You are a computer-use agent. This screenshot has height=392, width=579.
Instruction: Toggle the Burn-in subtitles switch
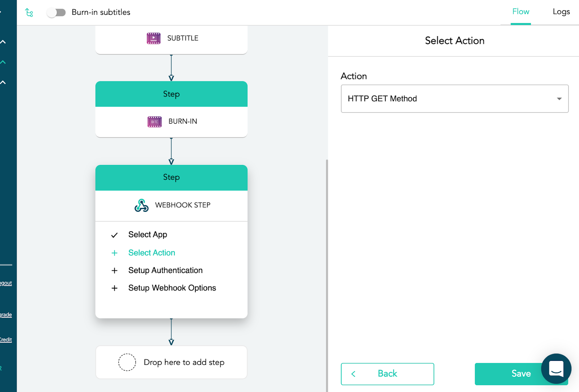point(56,13)
